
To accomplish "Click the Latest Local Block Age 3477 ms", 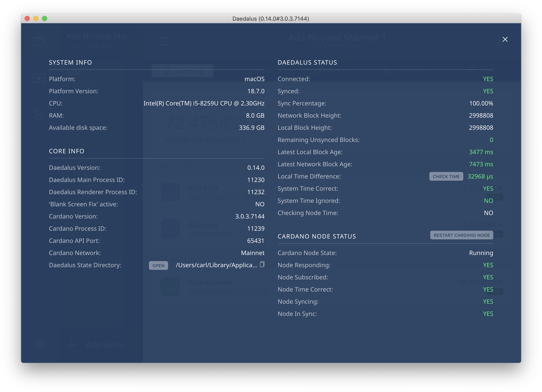I will (481, 152).
